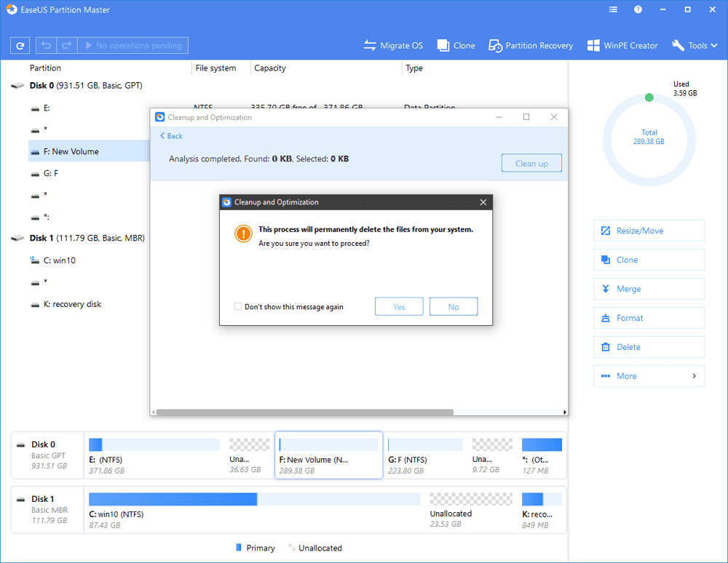The image size is (728, 563).
Task: Click drive icon beside C: win10
Action: click(x=35, y=260)
